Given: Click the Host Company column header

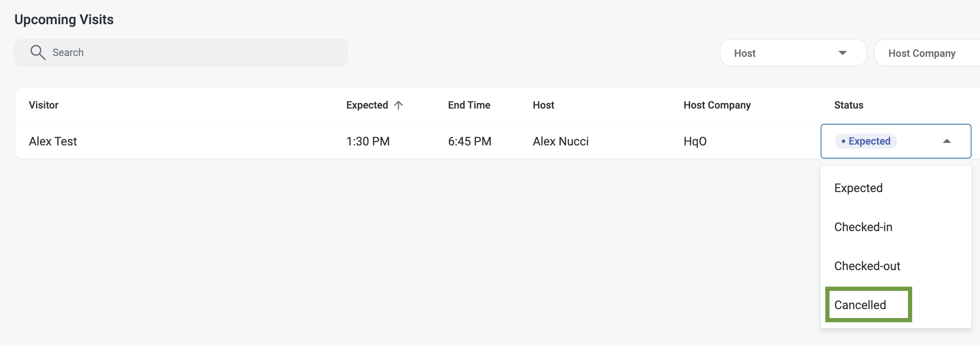Looking at the screenshot, I should tap(717, 105).
